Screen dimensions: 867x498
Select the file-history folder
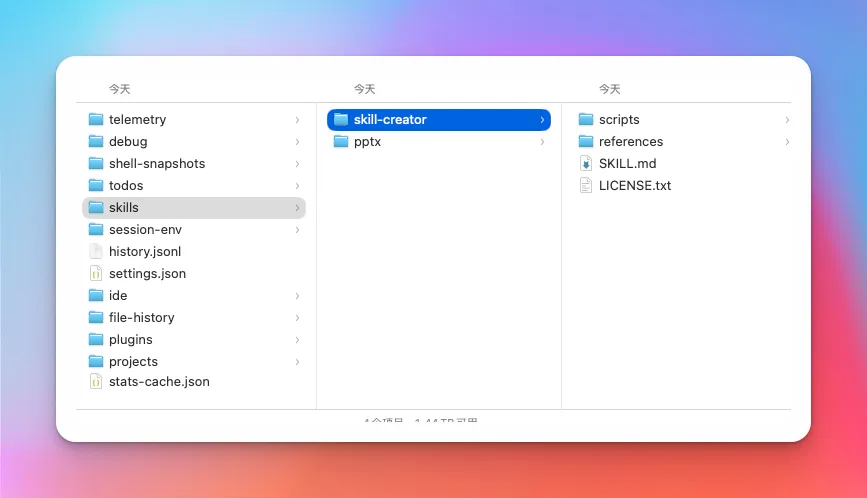tap(141, 317)
